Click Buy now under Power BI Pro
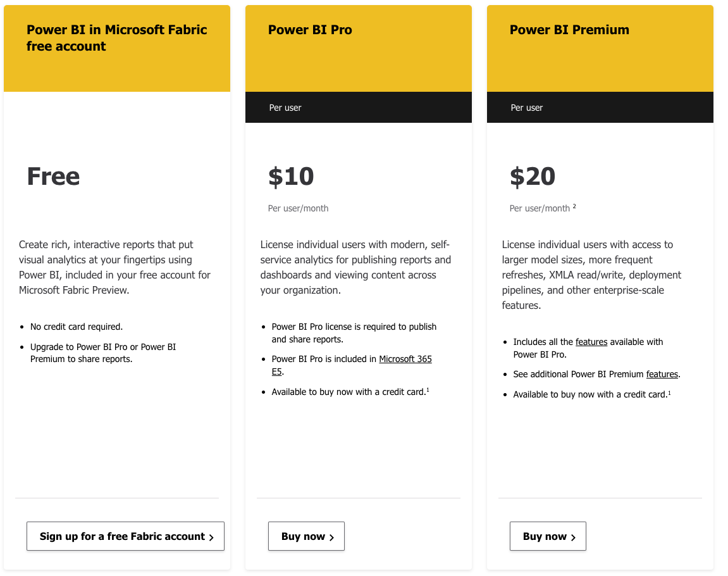728x576 pixels. coord(306,536)
